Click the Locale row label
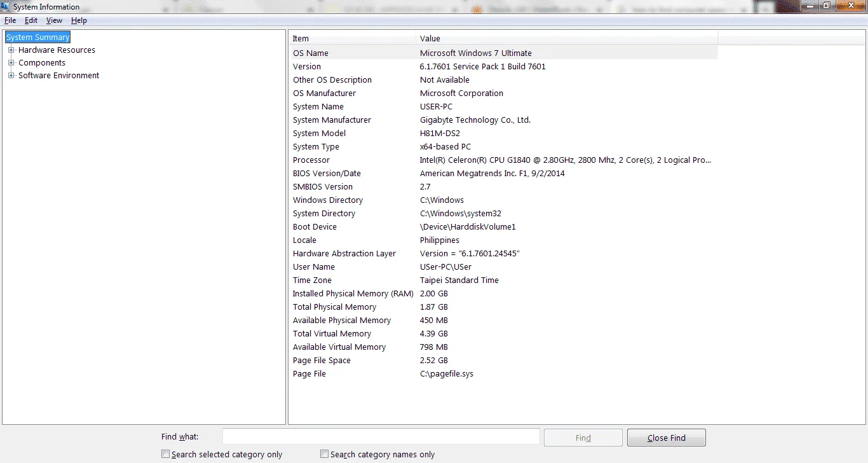Screen dimensions: 868x463 coord(304,240)
